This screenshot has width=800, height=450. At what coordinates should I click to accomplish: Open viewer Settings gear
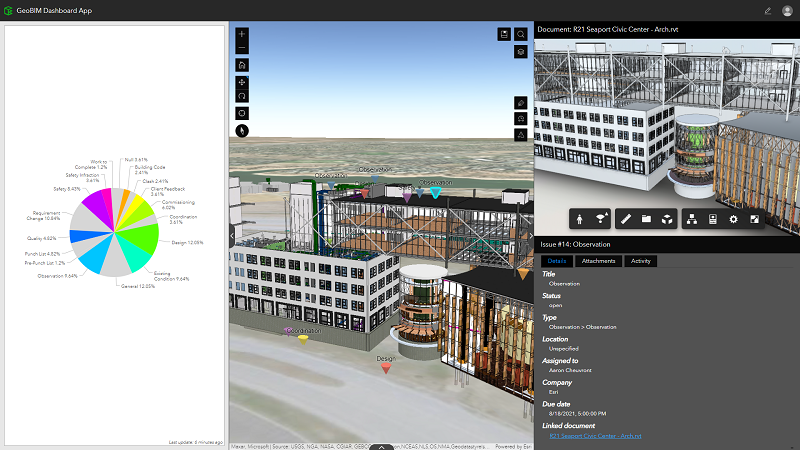click(734, 218)
